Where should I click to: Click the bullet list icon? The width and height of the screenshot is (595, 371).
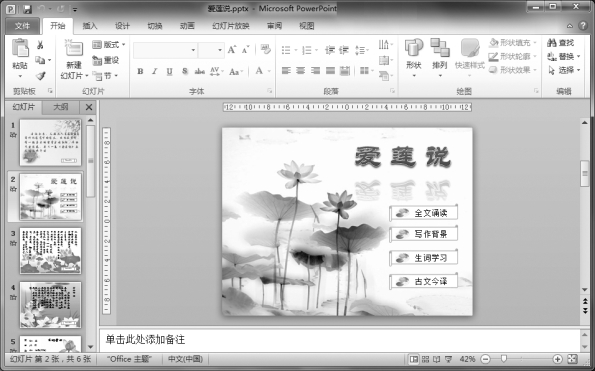pyautogui.click(x=286, y=50)
